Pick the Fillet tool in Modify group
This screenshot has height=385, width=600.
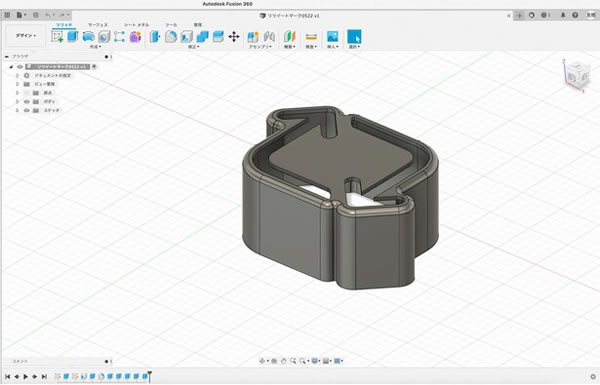[x=171, y=37]
